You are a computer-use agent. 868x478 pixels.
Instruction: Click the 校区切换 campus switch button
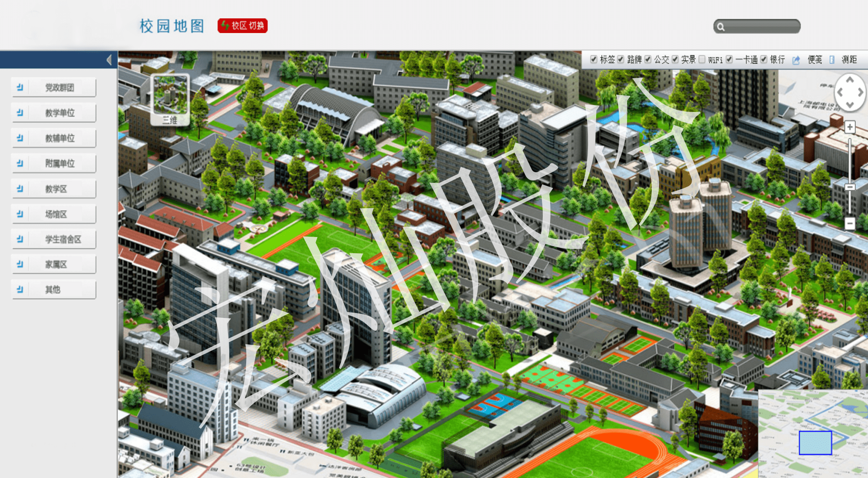[x=242, y=26]
